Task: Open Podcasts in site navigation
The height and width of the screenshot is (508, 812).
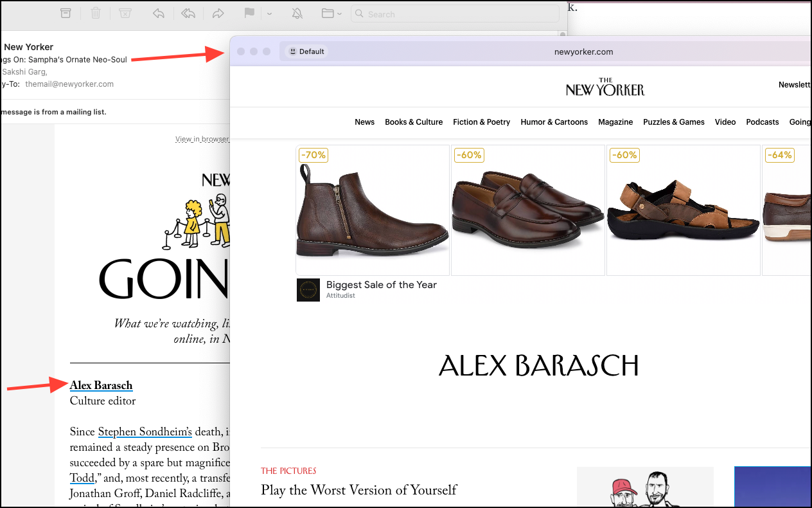Action: pyautogui.click(x=763, y=122)
